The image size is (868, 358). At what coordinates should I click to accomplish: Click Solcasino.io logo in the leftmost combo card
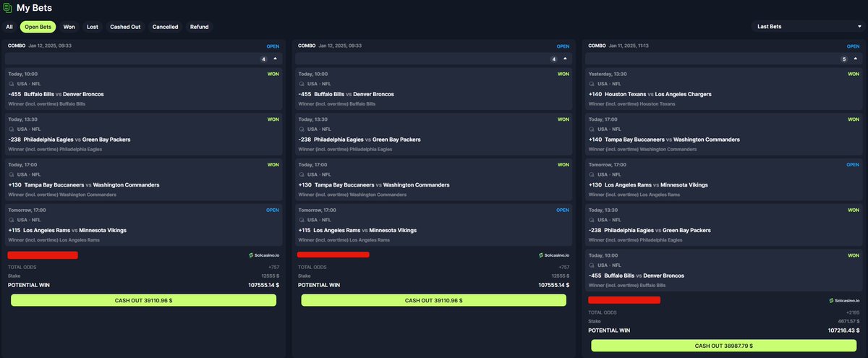264,255
